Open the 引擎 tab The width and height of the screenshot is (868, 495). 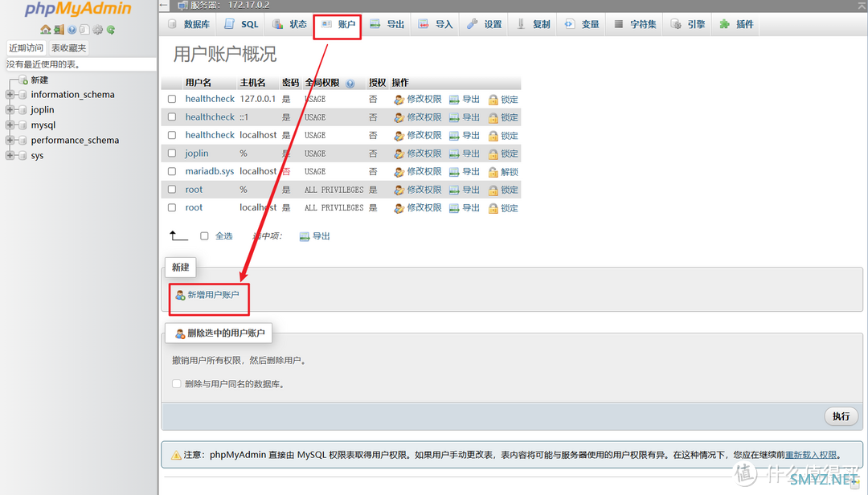(x=688, y=24)
